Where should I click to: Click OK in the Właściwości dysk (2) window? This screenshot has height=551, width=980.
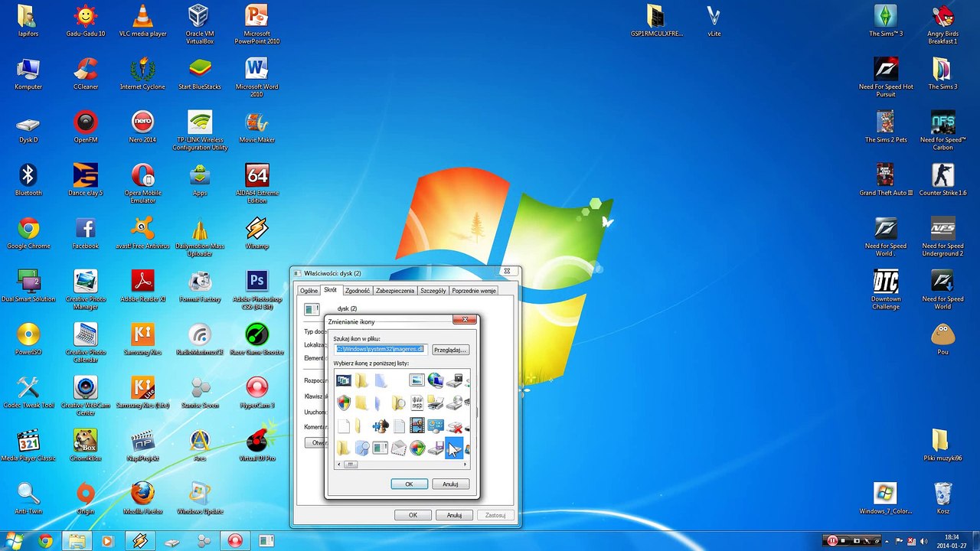[413, 515]
